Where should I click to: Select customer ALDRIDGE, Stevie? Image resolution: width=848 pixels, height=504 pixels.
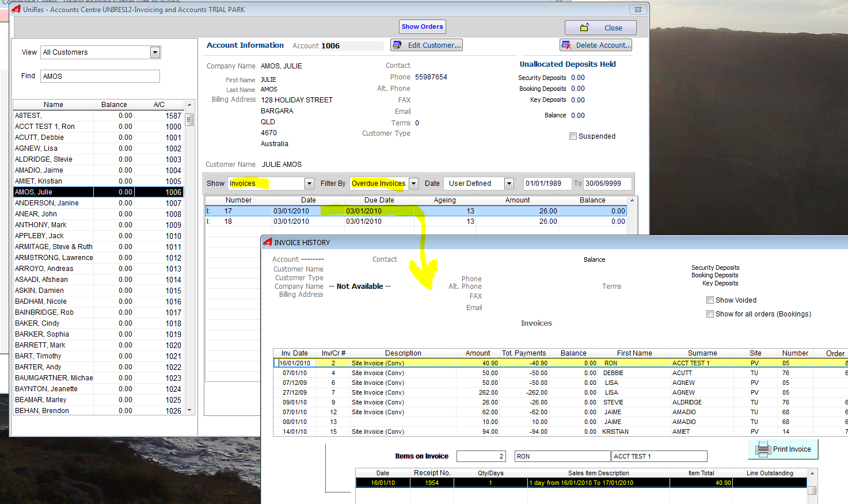tap(98, 159)
